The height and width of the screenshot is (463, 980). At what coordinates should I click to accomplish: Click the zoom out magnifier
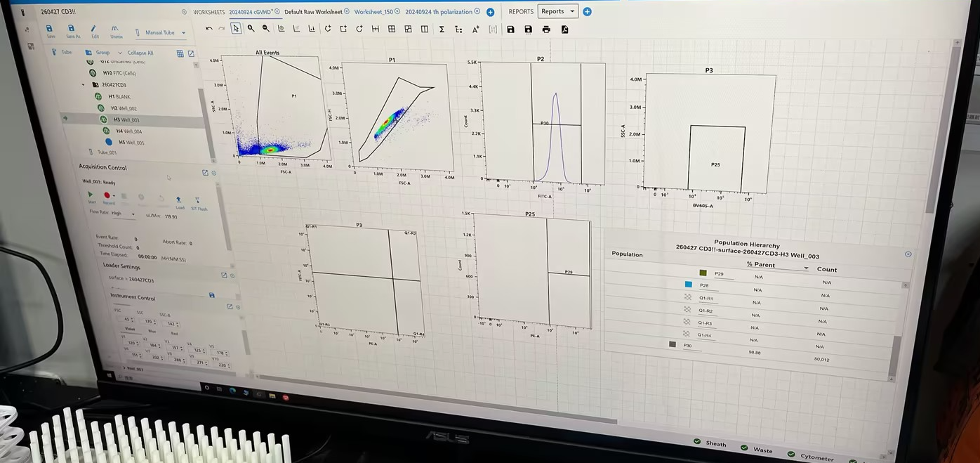265,29
